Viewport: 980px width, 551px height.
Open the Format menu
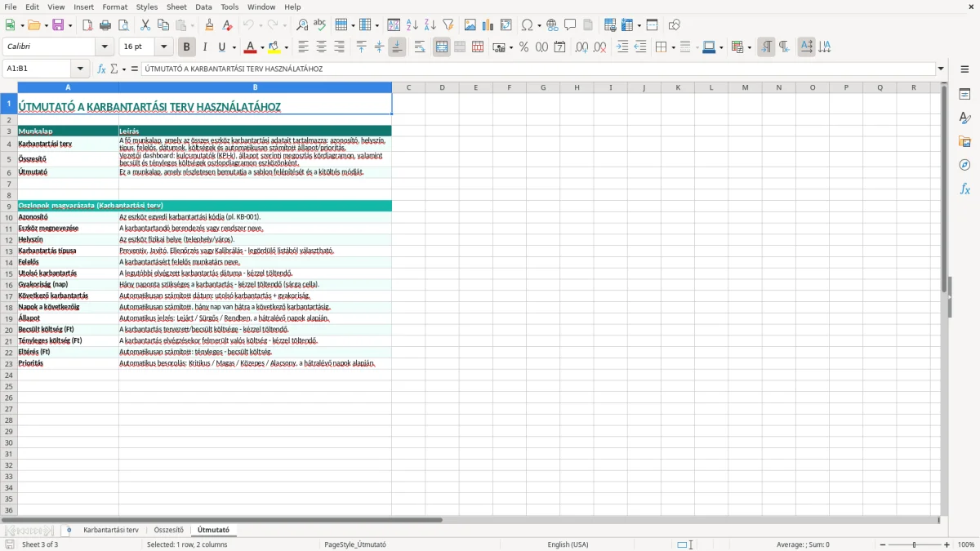[115, 7]
